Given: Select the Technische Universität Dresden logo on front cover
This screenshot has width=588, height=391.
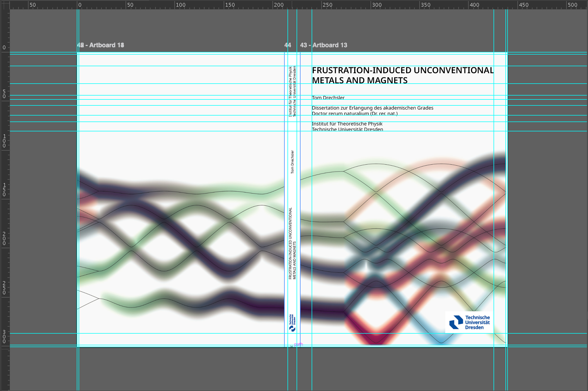Looking at the screenshot, I should (x=469, y=322).
